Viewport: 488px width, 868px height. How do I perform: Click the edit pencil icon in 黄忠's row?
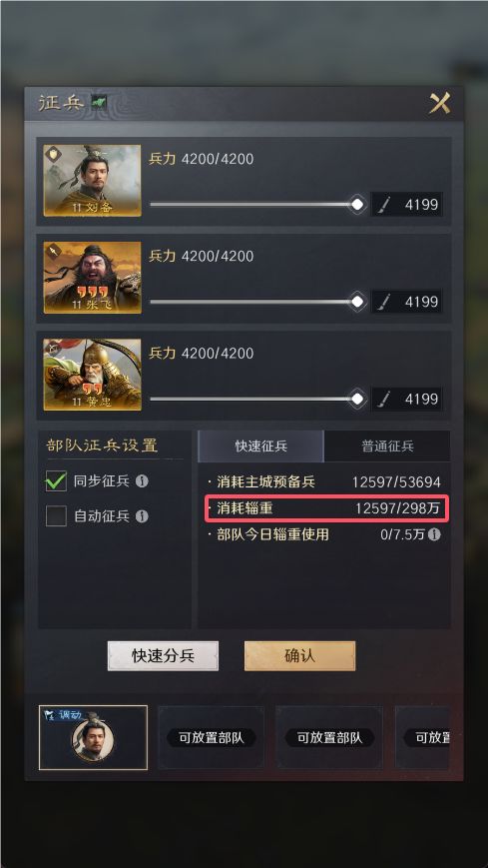tap(384, 400)
